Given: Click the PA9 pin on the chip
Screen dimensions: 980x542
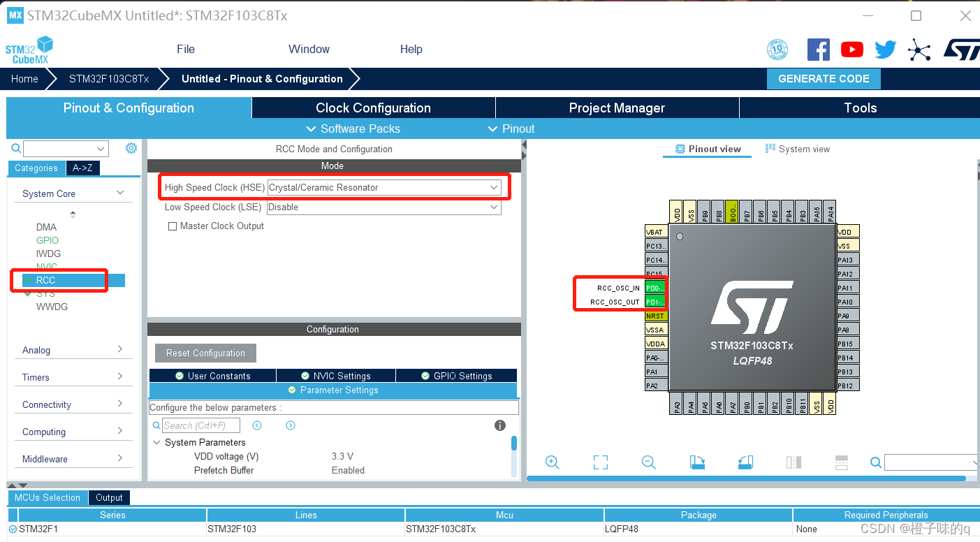Looking at the screenshot, I should [847, 316].
